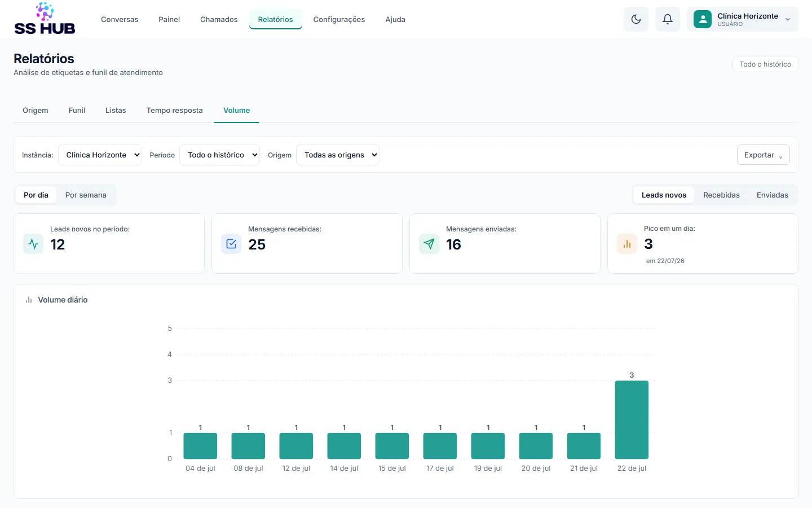Switch grouping to Por dia

coord(36,195)
